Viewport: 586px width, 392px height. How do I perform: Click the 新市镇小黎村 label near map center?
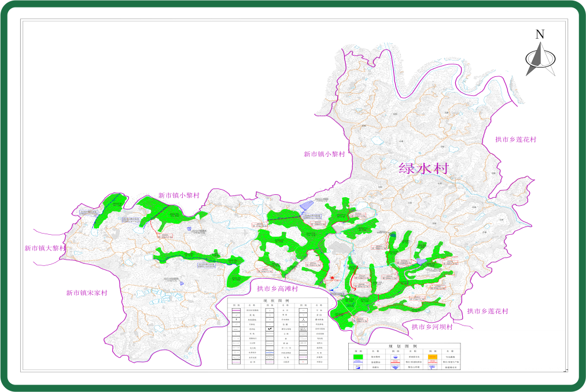[x=325, y=154]
